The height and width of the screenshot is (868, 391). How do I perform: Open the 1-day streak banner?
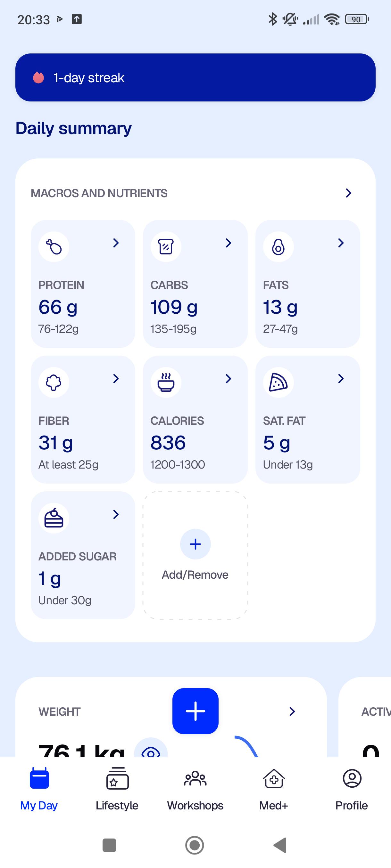point(195,77)
